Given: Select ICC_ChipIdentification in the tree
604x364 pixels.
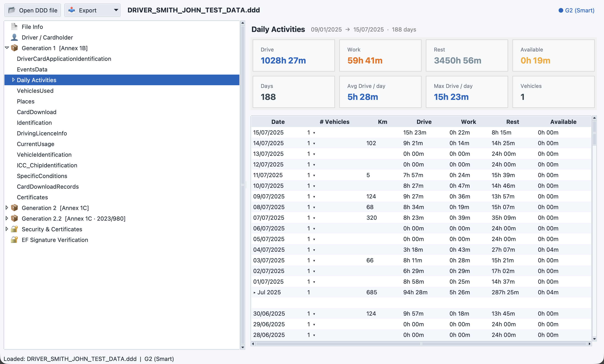Looking at the screenshot, I should click(x=47, y=165).
